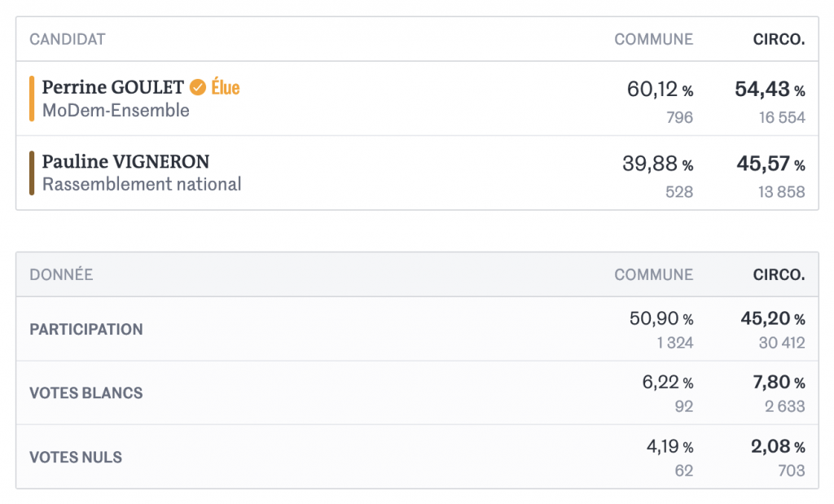Click the orange MoDem party color bar
Viewport: 834px width, 504px height.
pos(32,99)
